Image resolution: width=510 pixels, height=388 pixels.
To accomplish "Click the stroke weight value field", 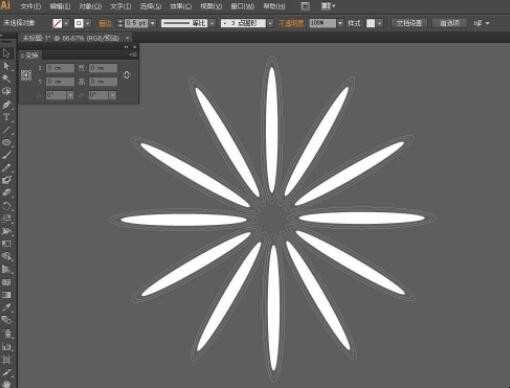I will coord(136,23).
